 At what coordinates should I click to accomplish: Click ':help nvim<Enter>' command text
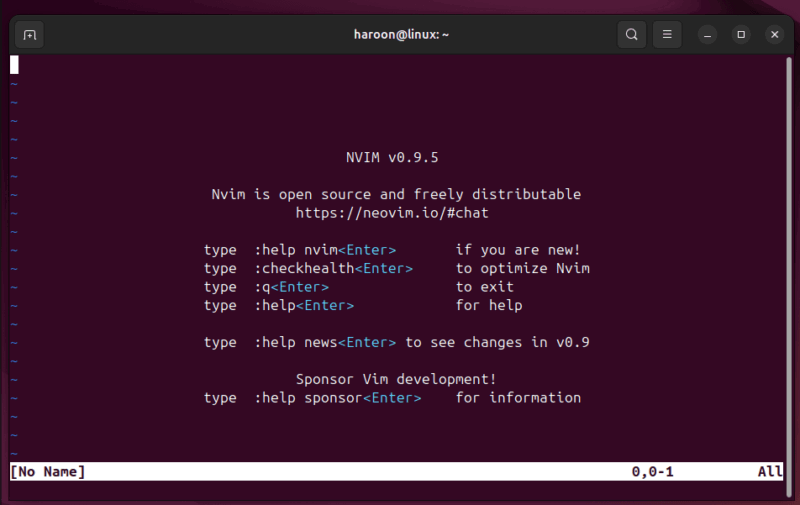click(x=325, y=250)
